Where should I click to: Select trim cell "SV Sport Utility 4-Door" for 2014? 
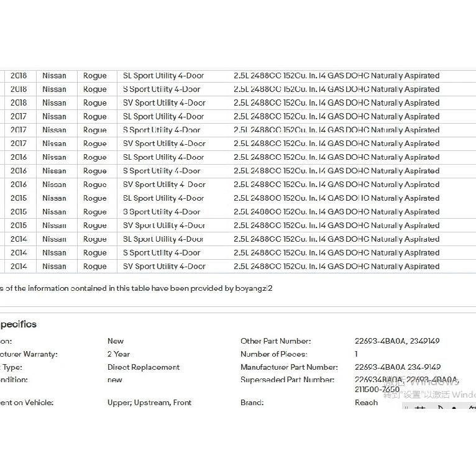[164, 267]
